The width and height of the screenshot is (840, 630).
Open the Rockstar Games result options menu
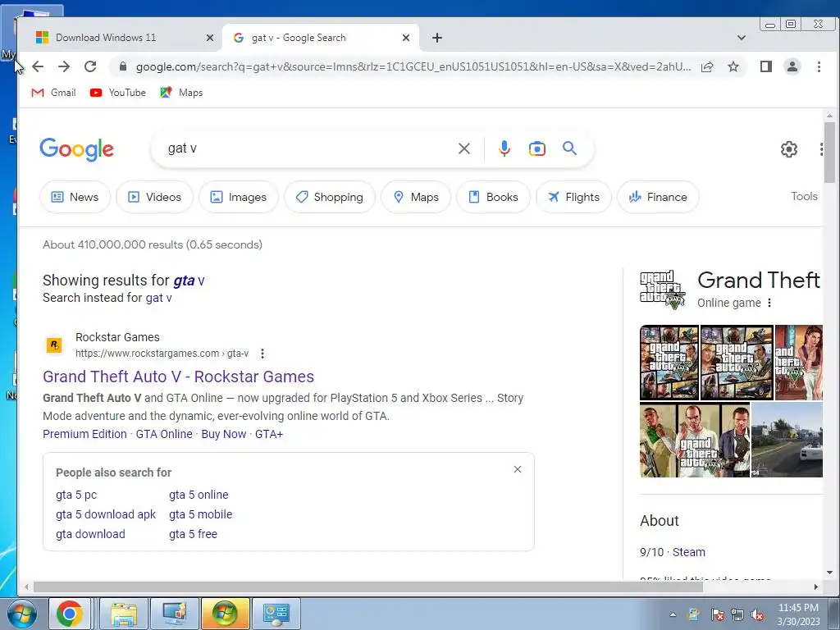pyautogui.click(x=262, y=354)
